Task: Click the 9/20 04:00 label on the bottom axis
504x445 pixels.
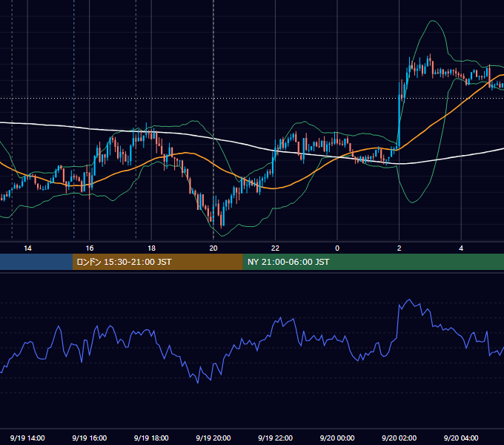Action: (461, 438)
